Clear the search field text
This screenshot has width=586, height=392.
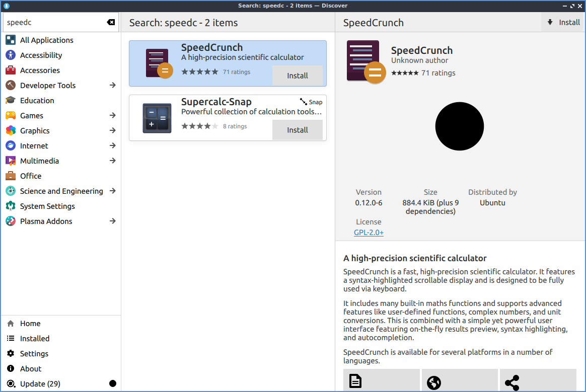[111, 23]
